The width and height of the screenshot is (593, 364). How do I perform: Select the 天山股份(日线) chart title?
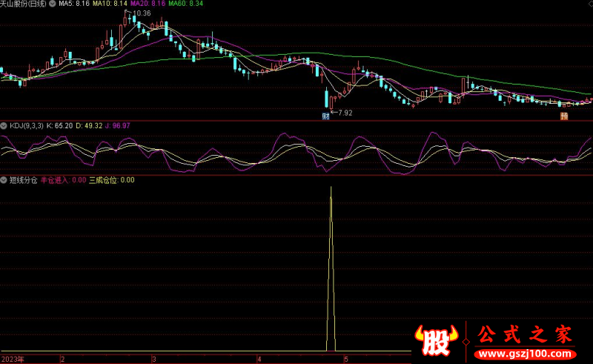[24, 4]
